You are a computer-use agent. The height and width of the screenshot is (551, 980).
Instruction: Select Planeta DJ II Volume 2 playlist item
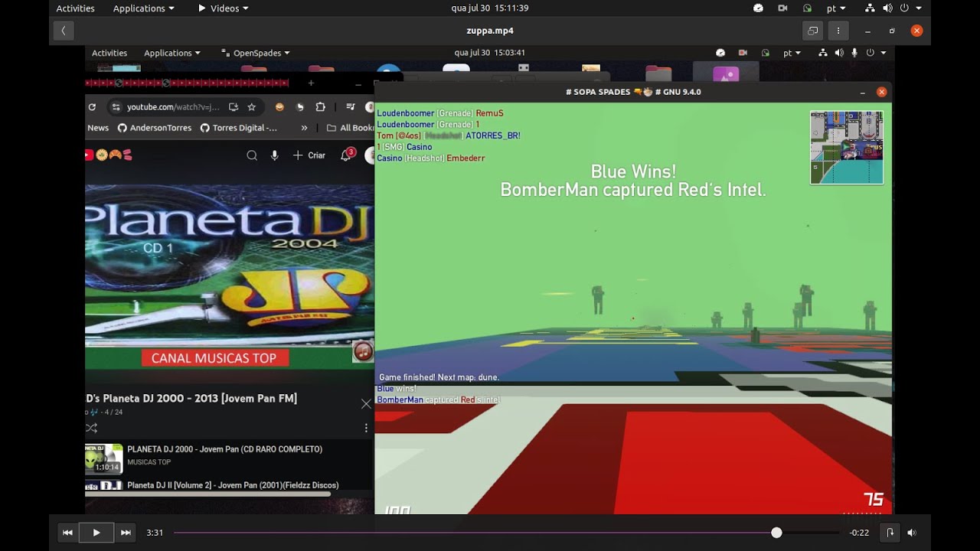coord(230,485)
